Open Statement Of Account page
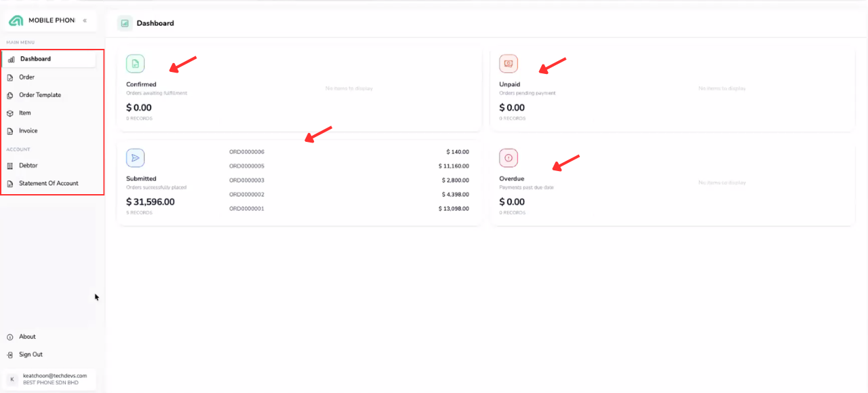Screen dimensions: 868x393 [49, 183]
